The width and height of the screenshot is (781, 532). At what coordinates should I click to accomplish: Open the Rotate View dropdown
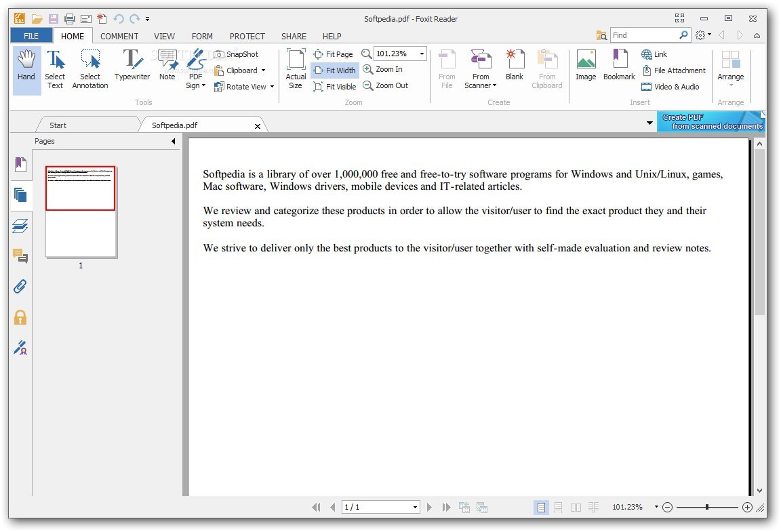pyautogui.click(x=272, y=87)
